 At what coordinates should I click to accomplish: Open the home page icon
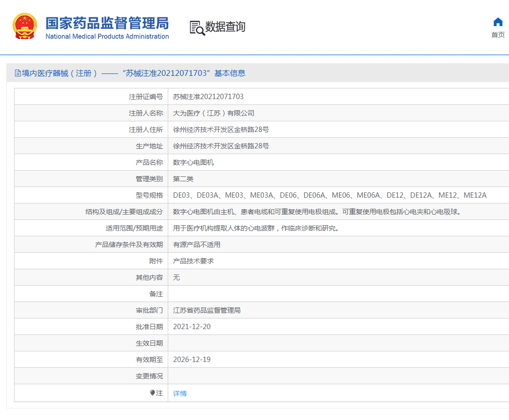click(x=497, y=22)
